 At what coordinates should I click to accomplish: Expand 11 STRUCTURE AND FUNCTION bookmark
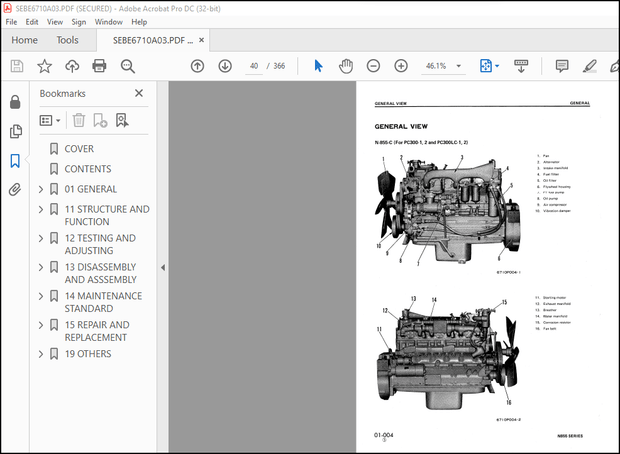[x=41, y=209]
